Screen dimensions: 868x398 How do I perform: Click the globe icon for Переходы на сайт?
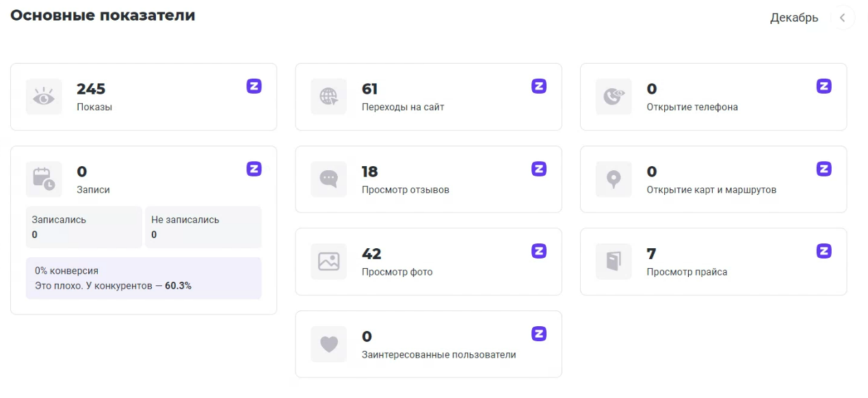pyautogui.click(x=329, y=97)
